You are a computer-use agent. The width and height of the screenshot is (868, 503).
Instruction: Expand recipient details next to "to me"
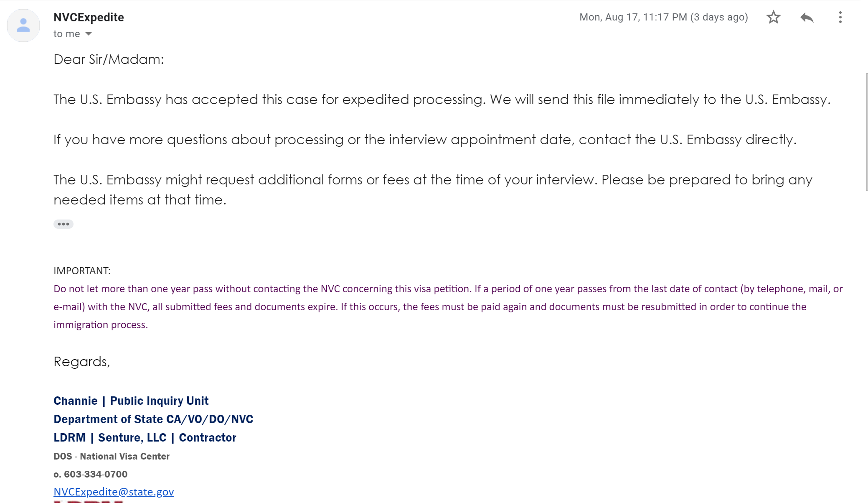[x=89, y=34]
